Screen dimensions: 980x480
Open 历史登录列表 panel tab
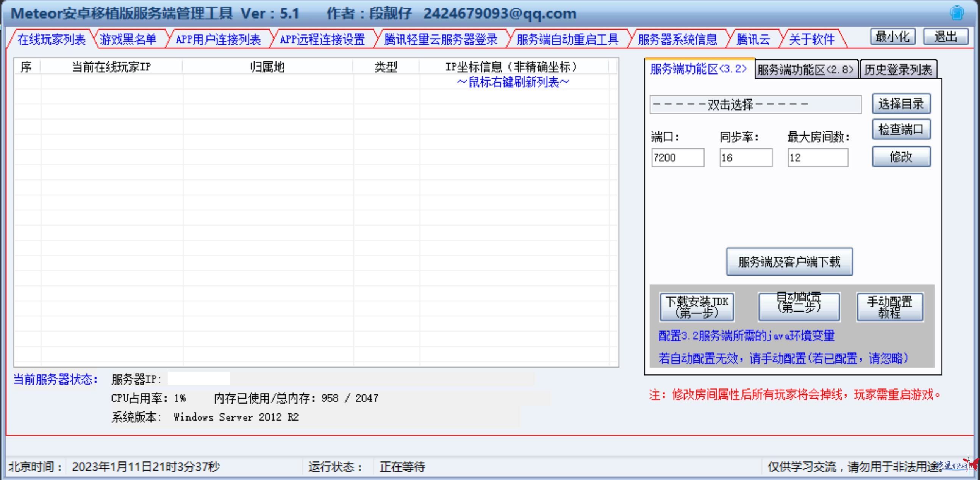(898, 70)
